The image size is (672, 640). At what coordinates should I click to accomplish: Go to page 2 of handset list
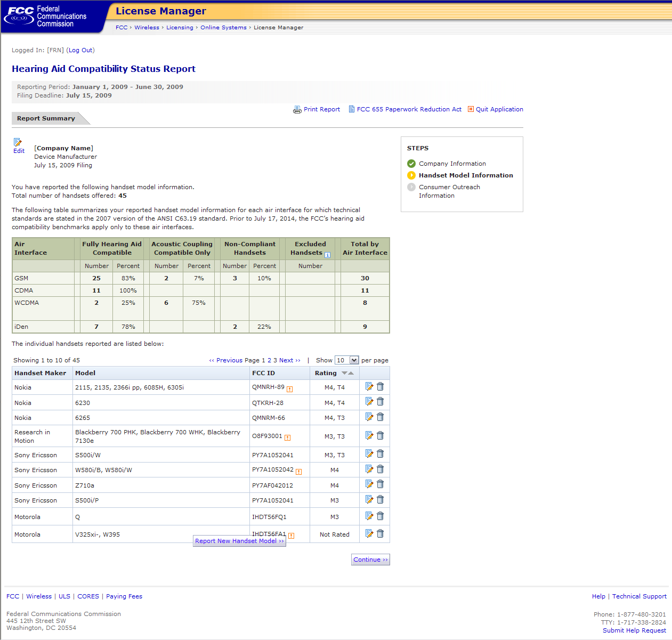pos(269,360)
